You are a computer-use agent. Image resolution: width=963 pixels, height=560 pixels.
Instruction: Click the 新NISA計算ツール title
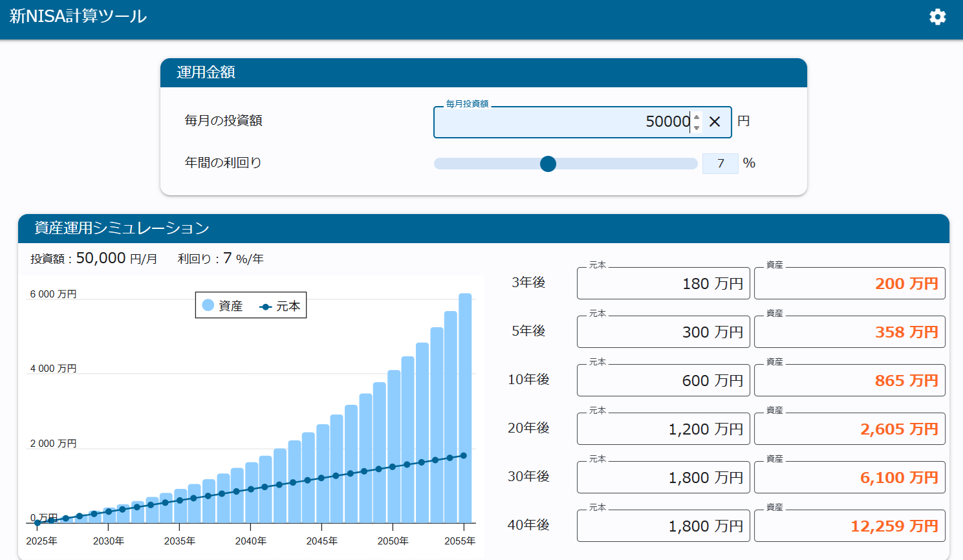coord(78,17)
